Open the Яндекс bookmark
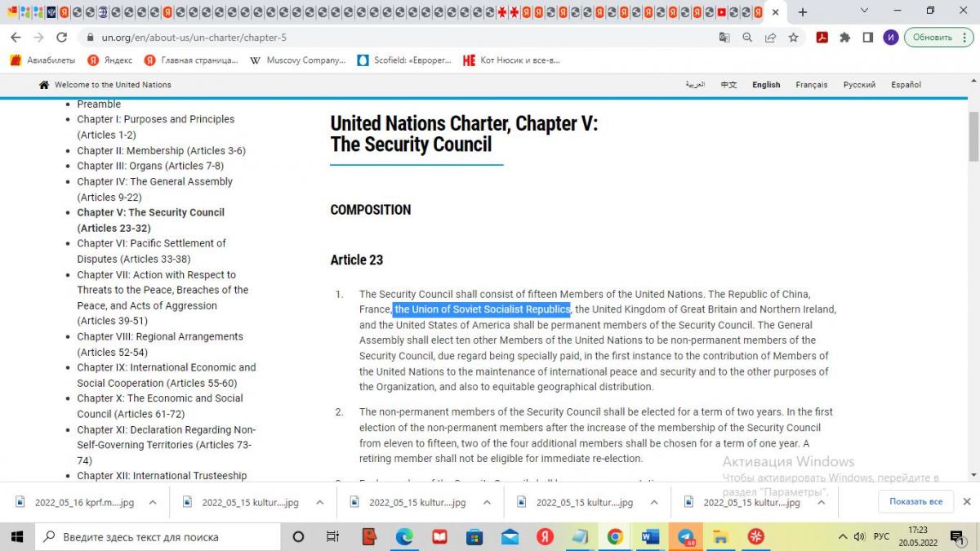Screen dimensions: 980x551 [x=110, y=60]
